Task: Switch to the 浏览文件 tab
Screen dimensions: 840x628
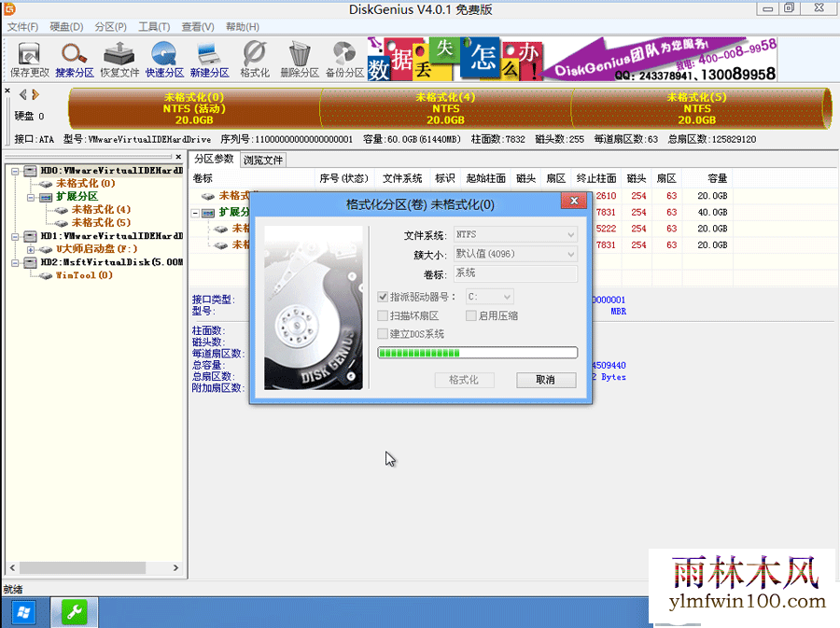Action: click(x=262, y=160)
